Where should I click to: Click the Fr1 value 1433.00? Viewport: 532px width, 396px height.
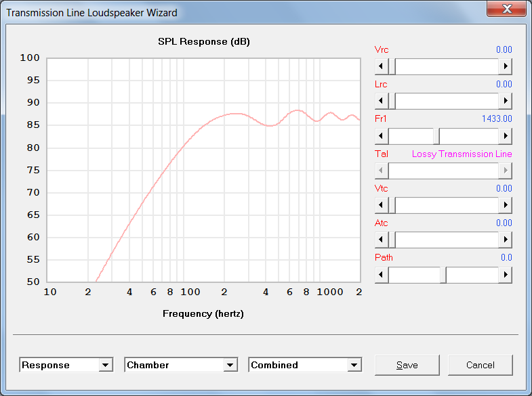point(497,118)
